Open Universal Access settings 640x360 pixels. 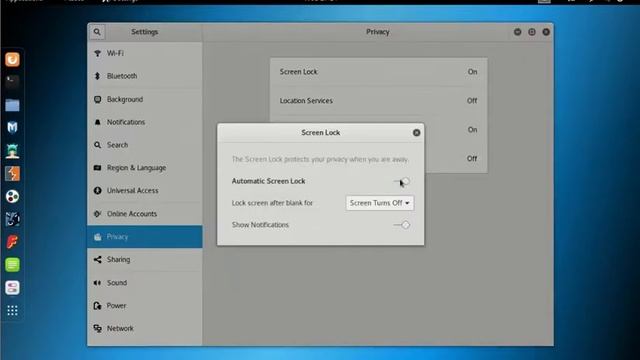tap(145, 191)
